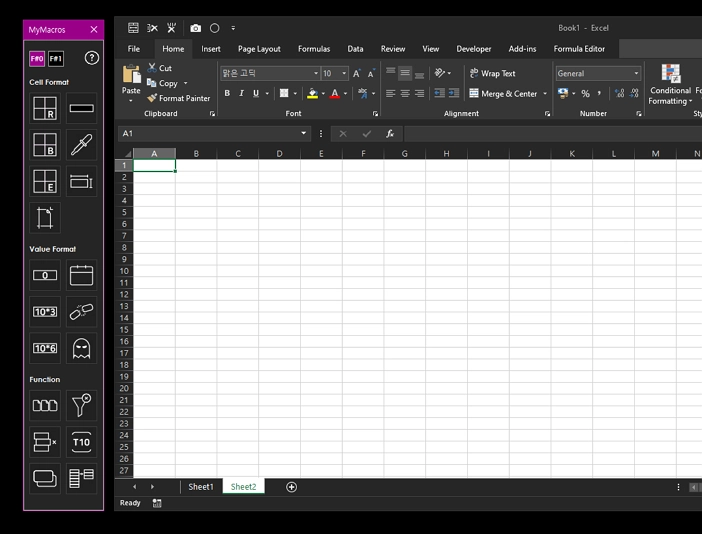The image size is (702, 534).
Task: Click the cell format icon marked E
Action: point(45,182)
